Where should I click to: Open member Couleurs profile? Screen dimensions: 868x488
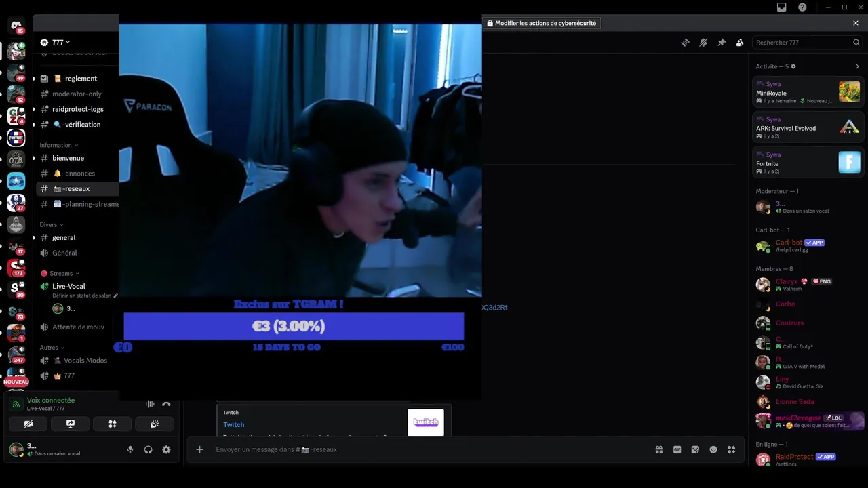[808, 323]
